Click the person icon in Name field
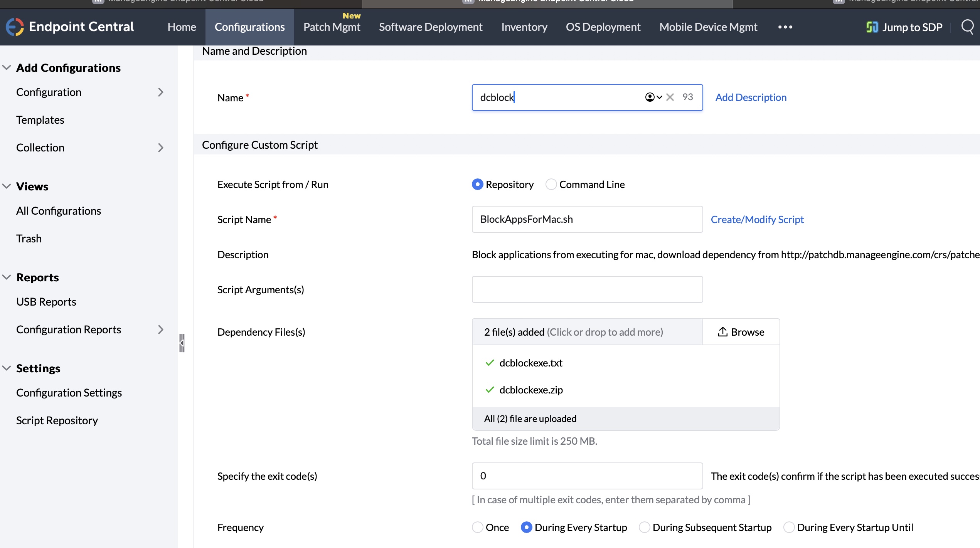 pyautogui.click(x=650, y=97)
